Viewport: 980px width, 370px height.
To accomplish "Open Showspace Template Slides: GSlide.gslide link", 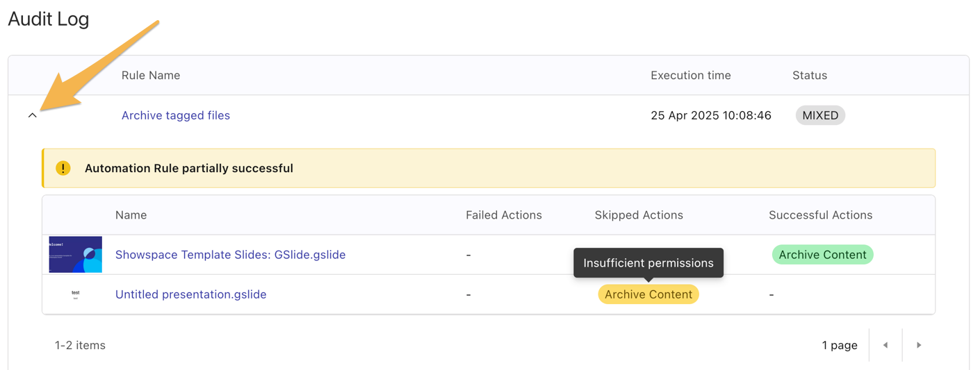I will 231,255.
